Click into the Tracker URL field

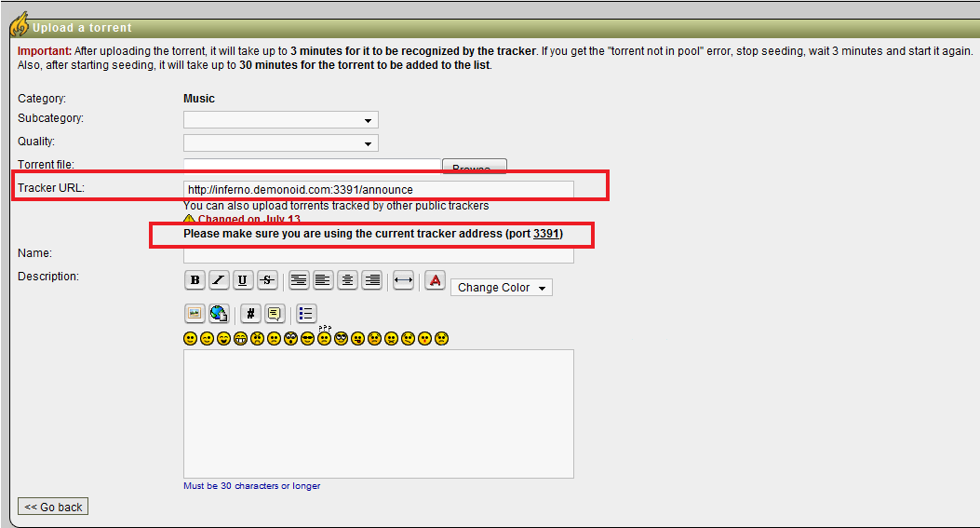[x=378, y=189]
